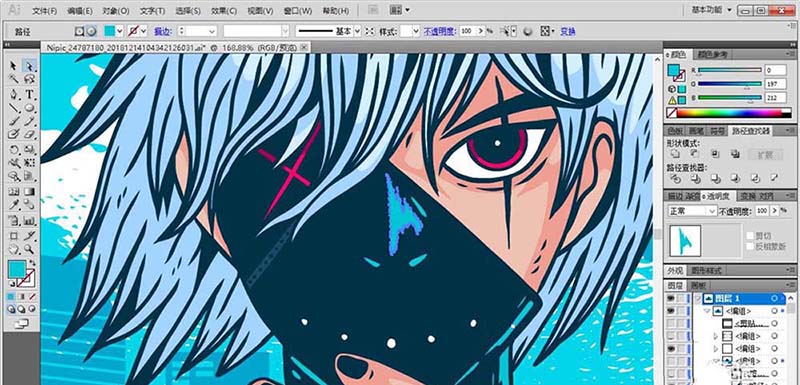Open the 样式 graphic style dropdown
This screenshot has width=800, height=385.
(416, 31)
